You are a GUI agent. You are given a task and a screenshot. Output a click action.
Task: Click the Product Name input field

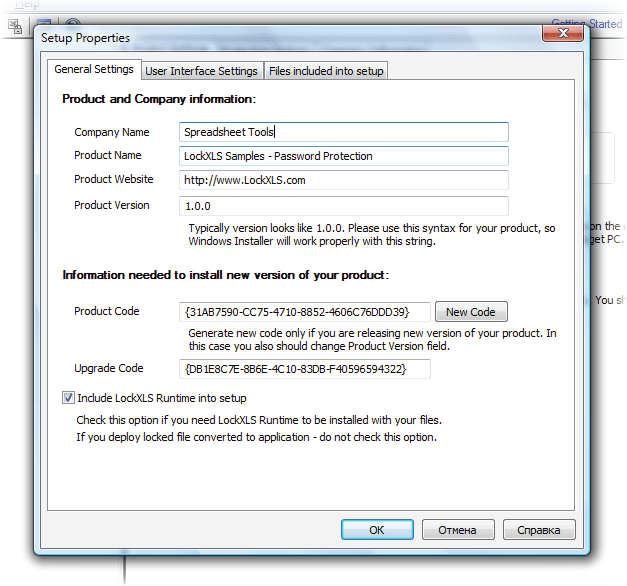pyautogui.click(x=344, y=156)
